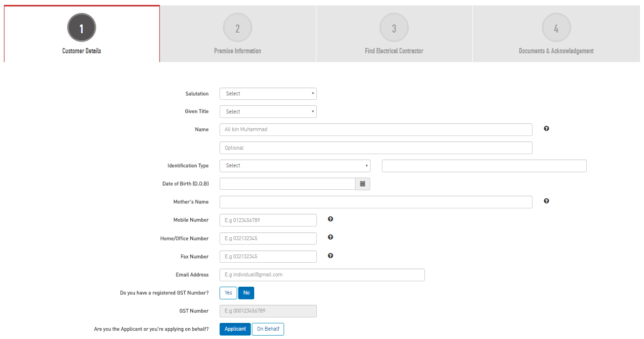Click the step 1 circle icon
Screen dimensions: 644x339
coord(82,28)
